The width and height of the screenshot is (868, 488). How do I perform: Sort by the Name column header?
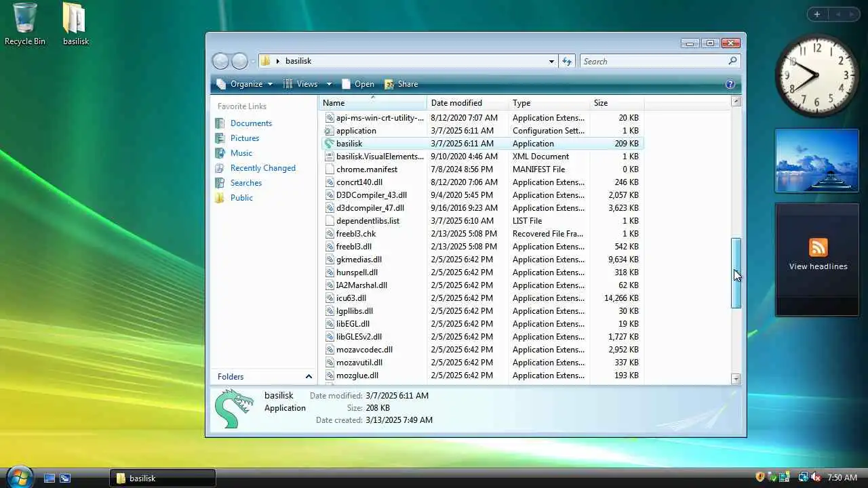(373, 103)
